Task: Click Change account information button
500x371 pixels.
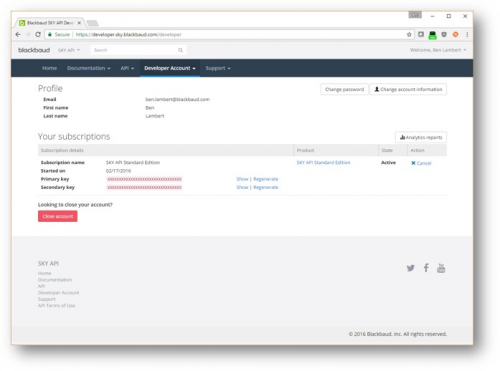Action: (408, 89)
